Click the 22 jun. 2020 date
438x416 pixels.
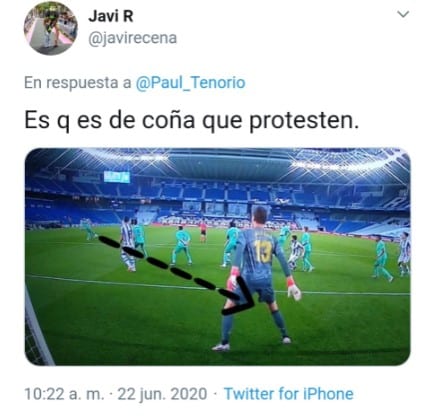162,394
